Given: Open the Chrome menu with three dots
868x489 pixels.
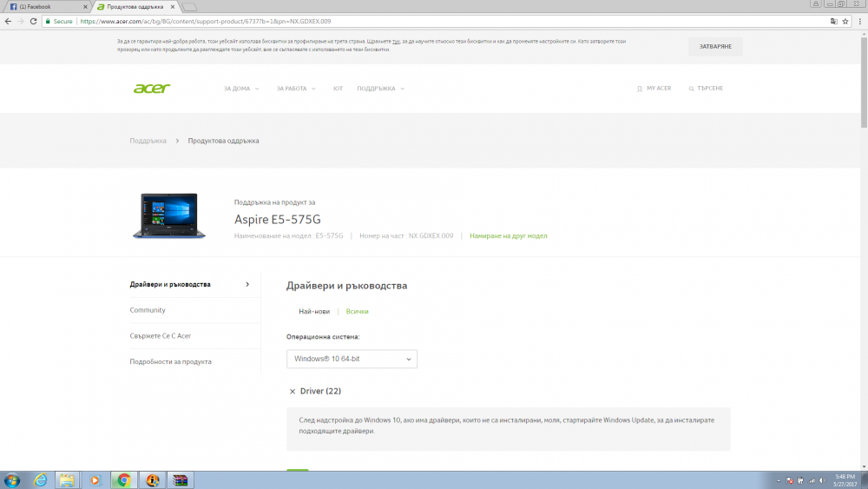Looking at the screenshot, I should tap(859, 21).
